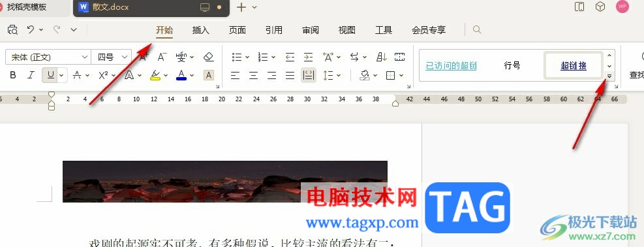The width and height of the screenshot is (644, 247).
Task: Click the 3D cube icon at top right
Action: coord(600,7)
